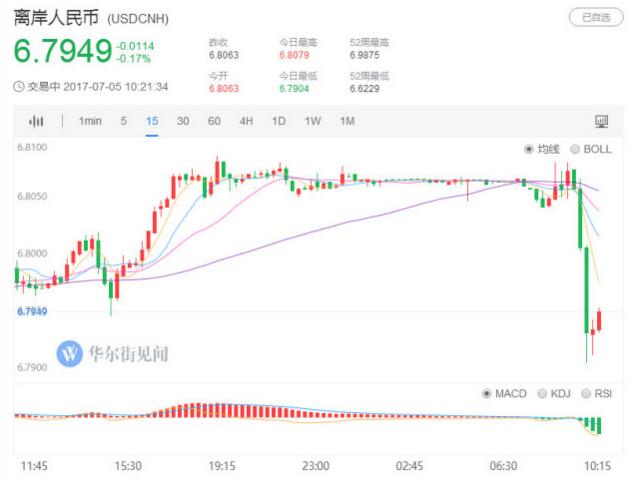The image size is (628, 478).
Task: Select the 5 minute interval tab
Action: (x=124, y=121)
